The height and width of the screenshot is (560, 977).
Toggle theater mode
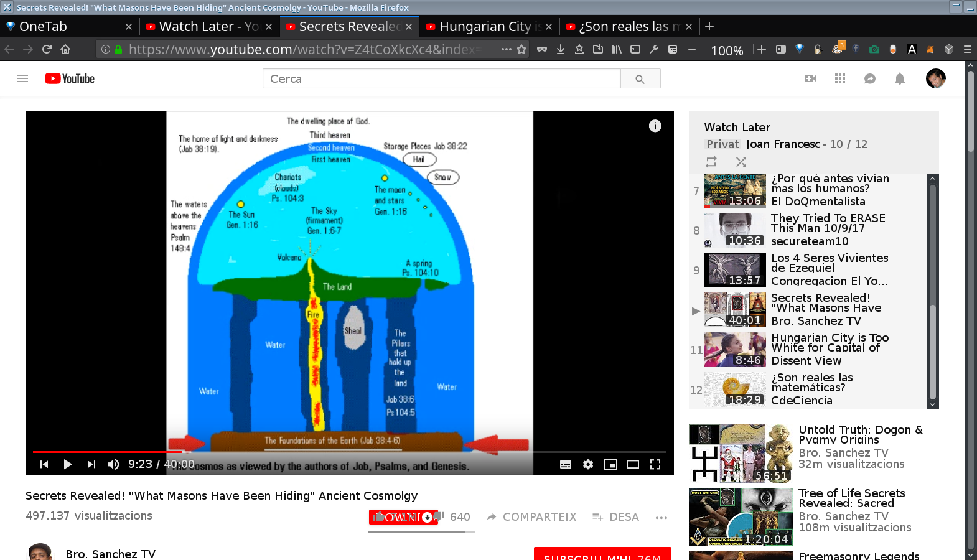[x=633, y=464]
